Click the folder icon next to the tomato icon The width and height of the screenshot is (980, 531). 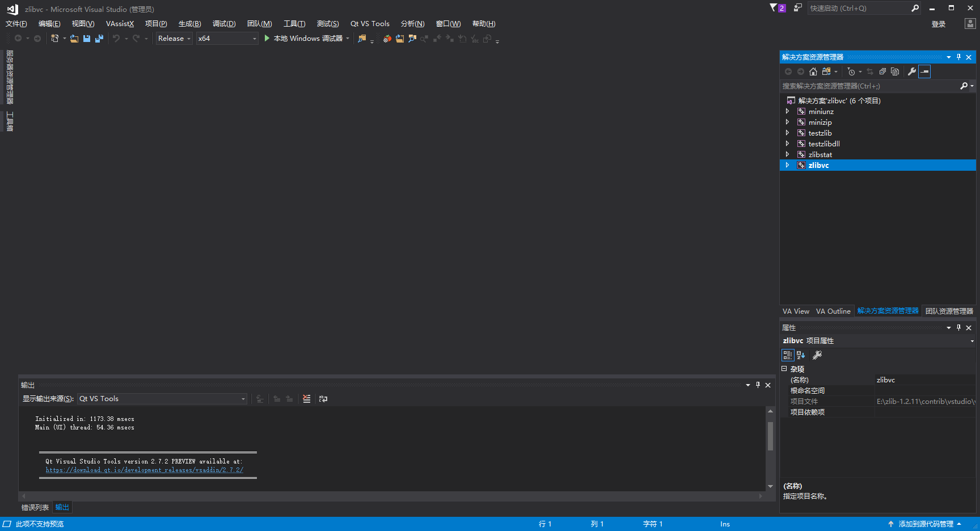[x=400, y=39]
